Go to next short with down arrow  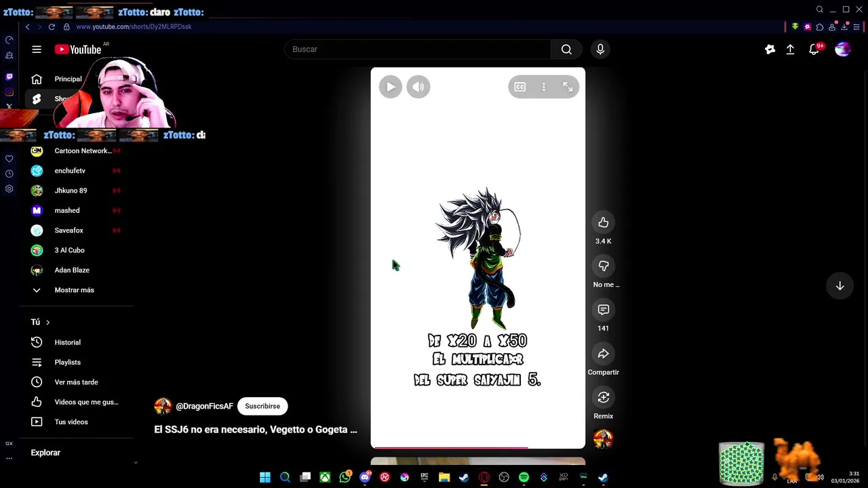pos(840,286)
